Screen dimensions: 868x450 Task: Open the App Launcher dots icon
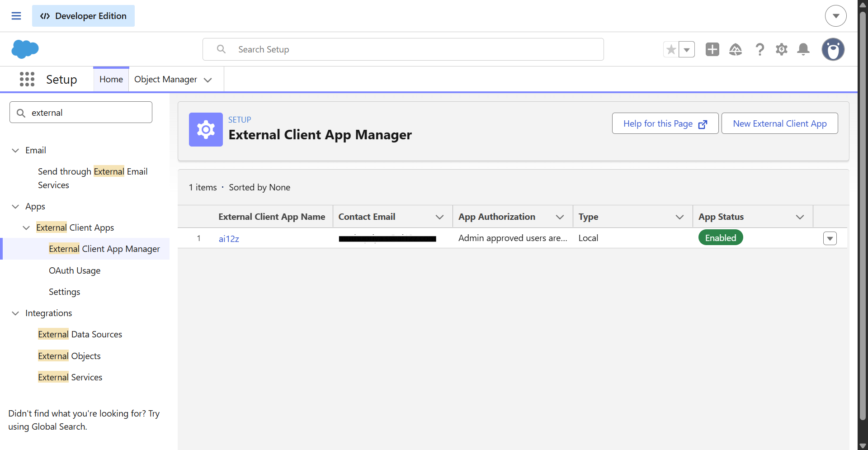tap(27, 79)
